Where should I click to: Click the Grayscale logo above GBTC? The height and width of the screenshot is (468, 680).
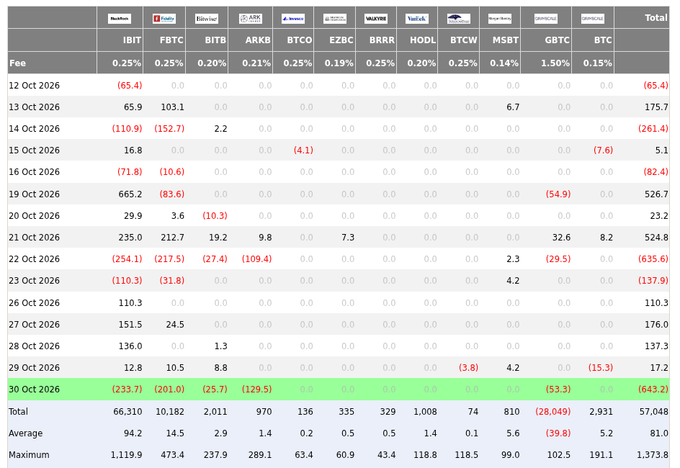[x=546, y=19]
